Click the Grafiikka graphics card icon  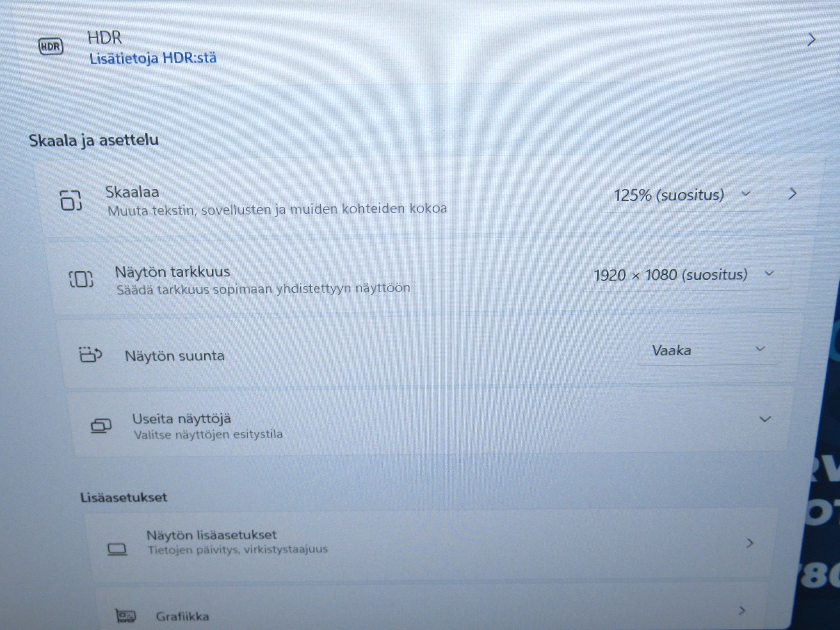126,616
